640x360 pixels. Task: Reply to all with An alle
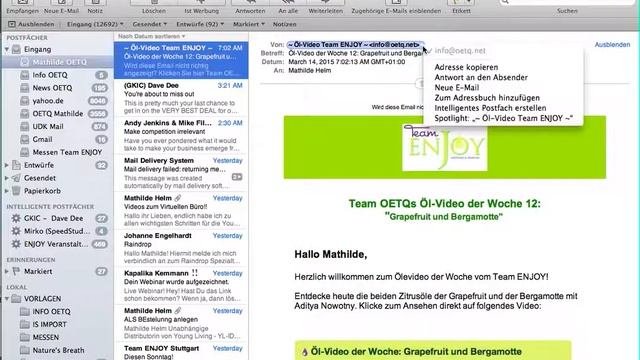pyautogui.click(x=288, y=7)
